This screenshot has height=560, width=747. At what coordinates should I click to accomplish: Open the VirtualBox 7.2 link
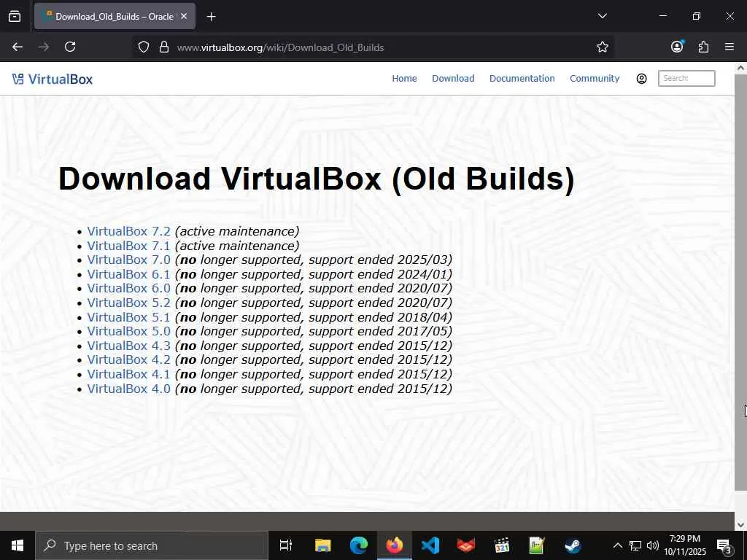[128, 231]
